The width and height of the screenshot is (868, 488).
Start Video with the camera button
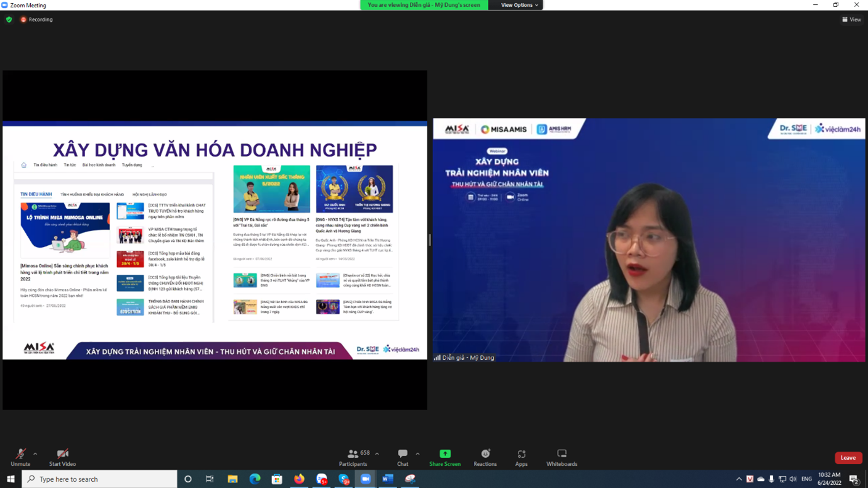tap(62, 457)
